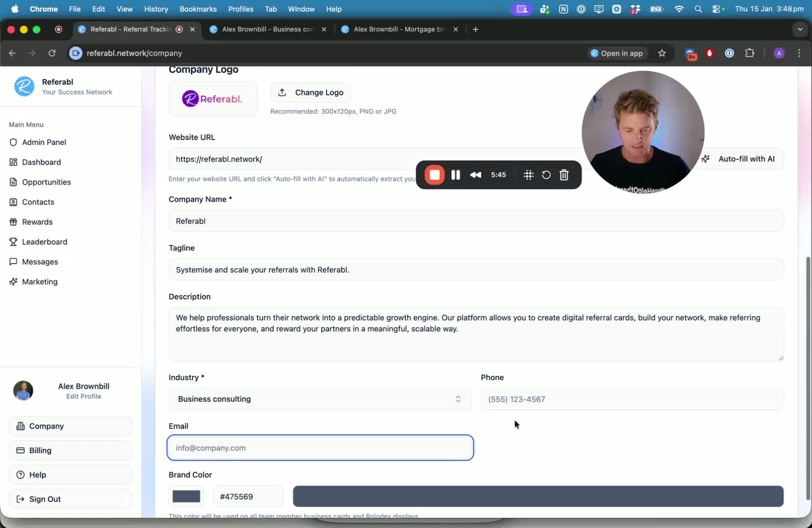812x528 pixels.
Task: Focus the Tagline text field
Action: pyautogui.click(x=476, y=270)
